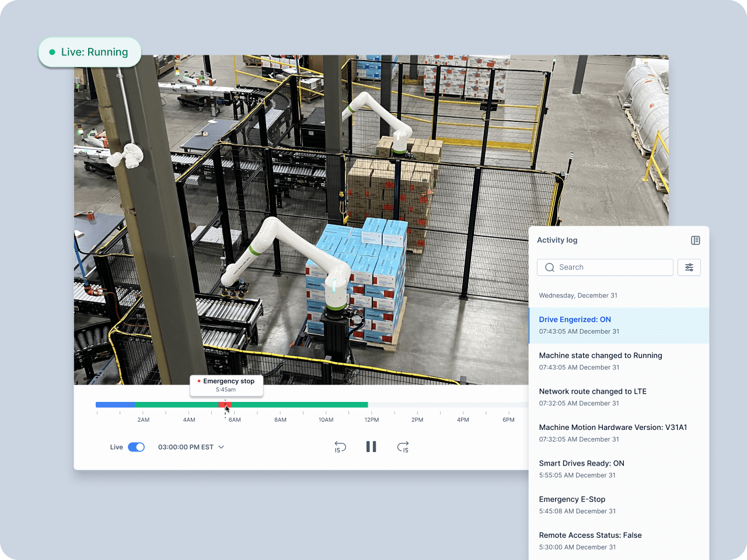Click the blue segment of the timeline

(x=115, y=404)
